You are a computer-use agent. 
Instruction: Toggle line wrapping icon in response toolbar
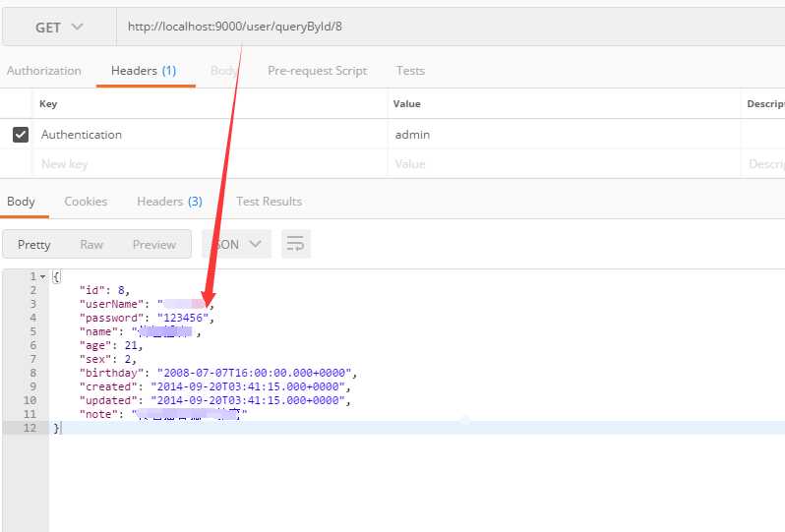pos(295,244)
